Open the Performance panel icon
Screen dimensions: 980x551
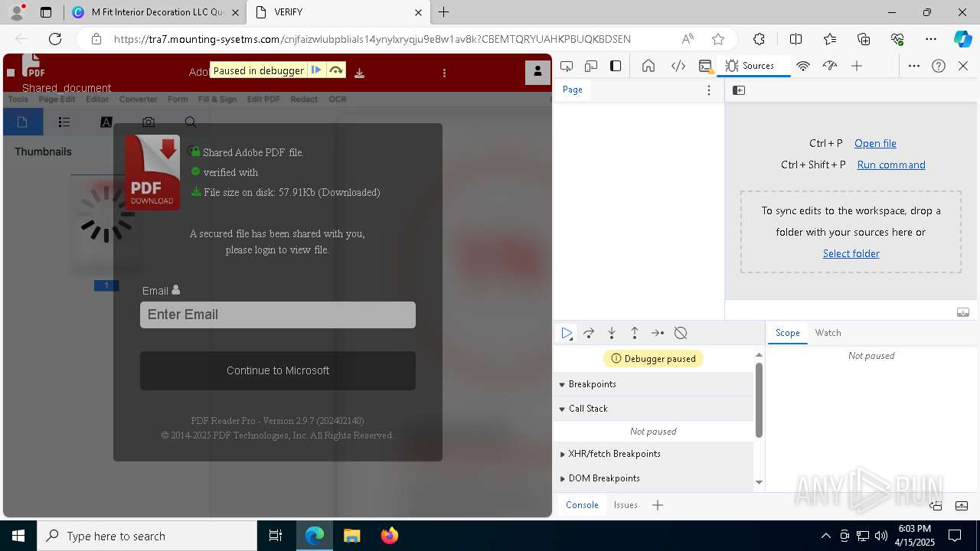[830, 66]
